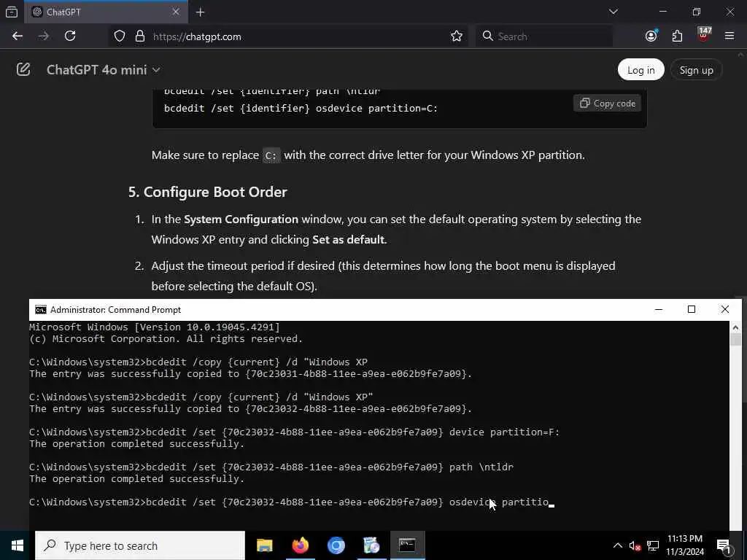This screenshot has height=560, width=747.
Task: Click Command Prompt scrollbar up arrow
Action: [735, 327]
